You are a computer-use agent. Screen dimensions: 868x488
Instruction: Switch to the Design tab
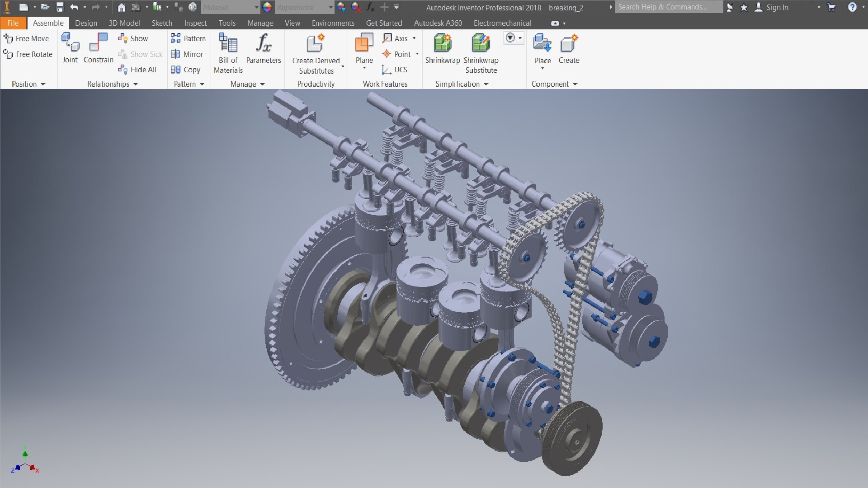pyautogui.click(x=86, y=23)
